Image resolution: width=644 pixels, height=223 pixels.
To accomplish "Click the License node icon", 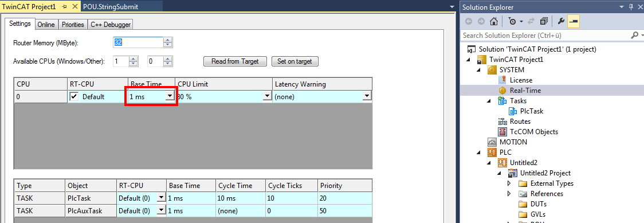I will click(x=502, y=80).
